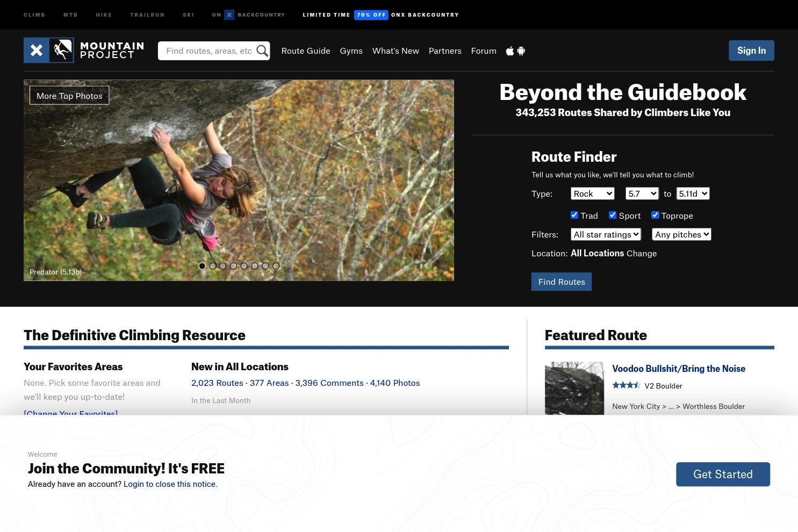
Task: Click the Predator climbing photo
Action: [x=239, y=180]
